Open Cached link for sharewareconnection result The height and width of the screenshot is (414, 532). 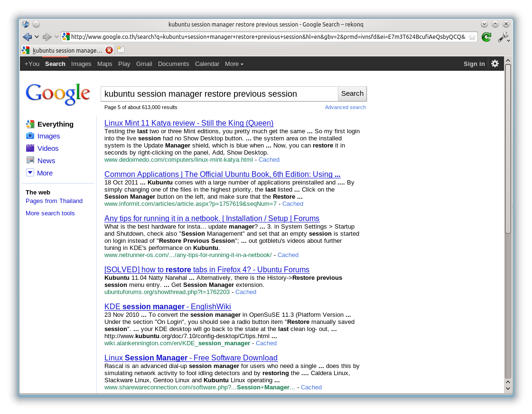tap(311, 387)
